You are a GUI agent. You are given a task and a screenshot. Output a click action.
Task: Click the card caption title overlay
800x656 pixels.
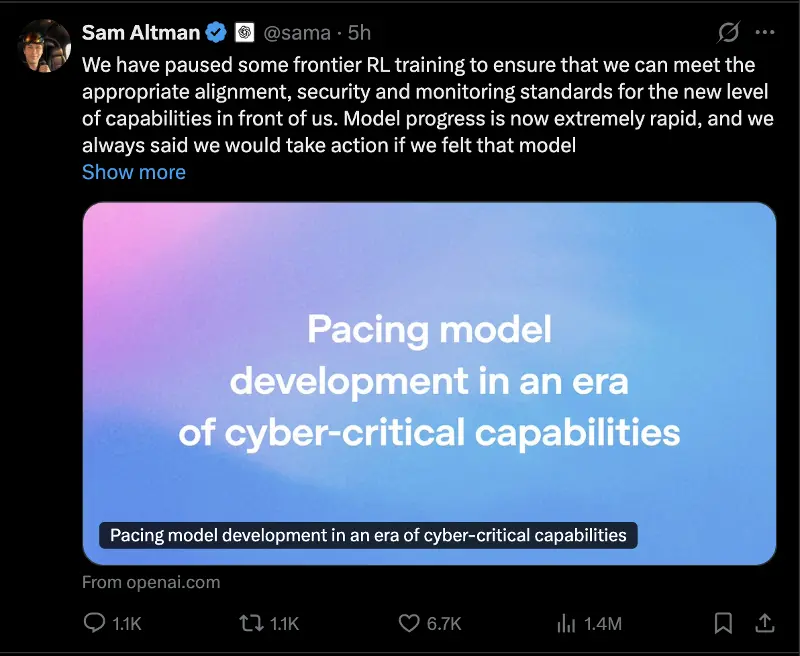click(368, 536)
